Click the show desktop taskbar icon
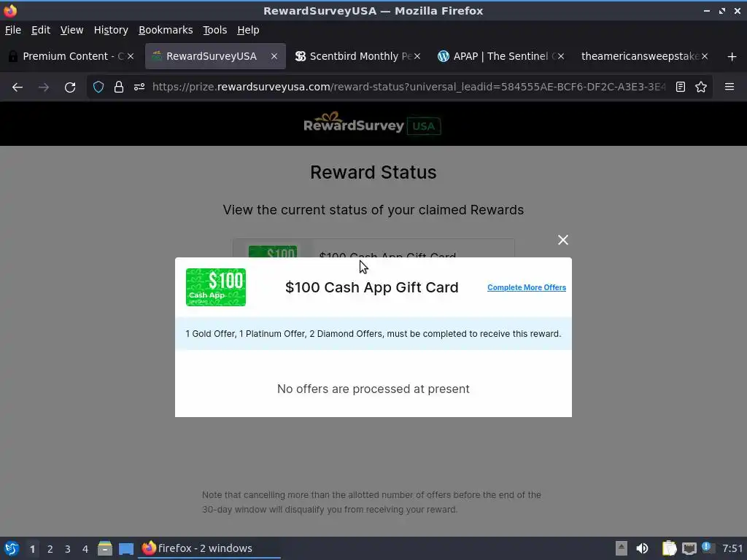This screenshot has width=747, height=560. [126, 549]
